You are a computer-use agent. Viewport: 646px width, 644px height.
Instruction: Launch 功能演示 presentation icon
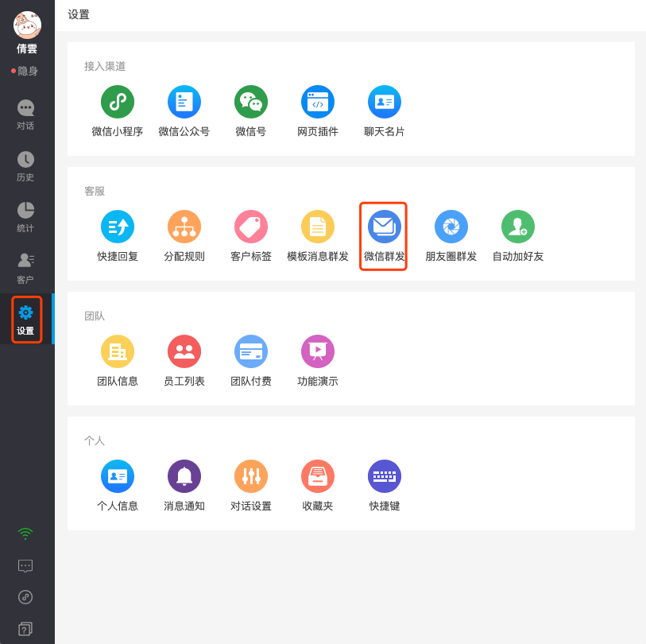coord(318,351)
